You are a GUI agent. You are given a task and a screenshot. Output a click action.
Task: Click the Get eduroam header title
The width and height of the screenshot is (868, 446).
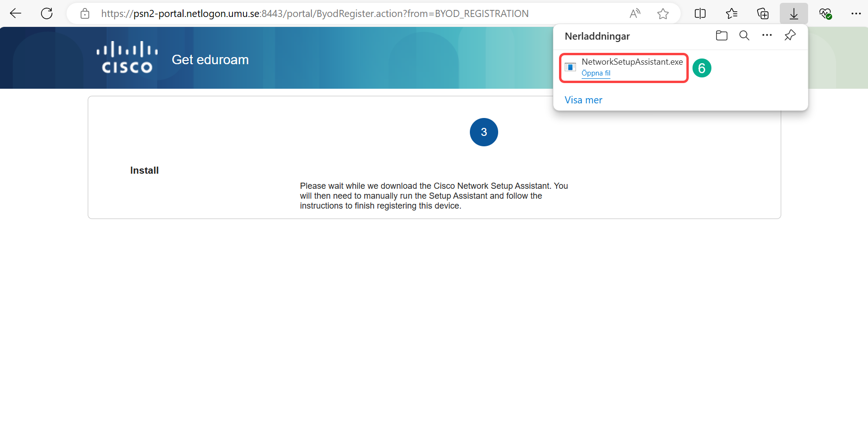point(210,60)
